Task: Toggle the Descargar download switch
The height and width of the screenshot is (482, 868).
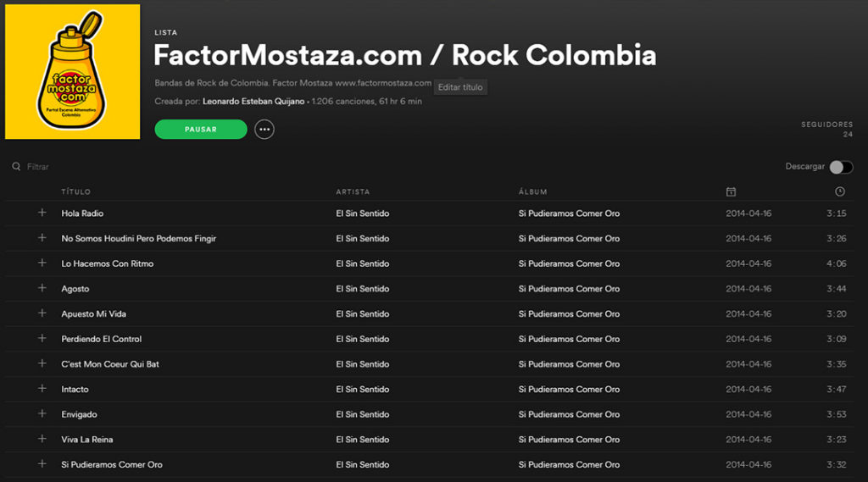Action: [841, 167]
